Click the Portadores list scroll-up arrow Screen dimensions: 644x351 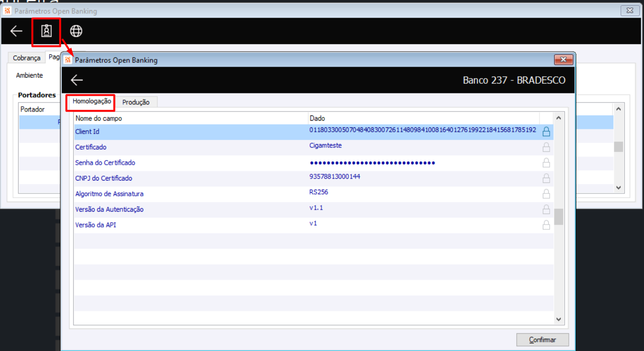pos(619,109)
